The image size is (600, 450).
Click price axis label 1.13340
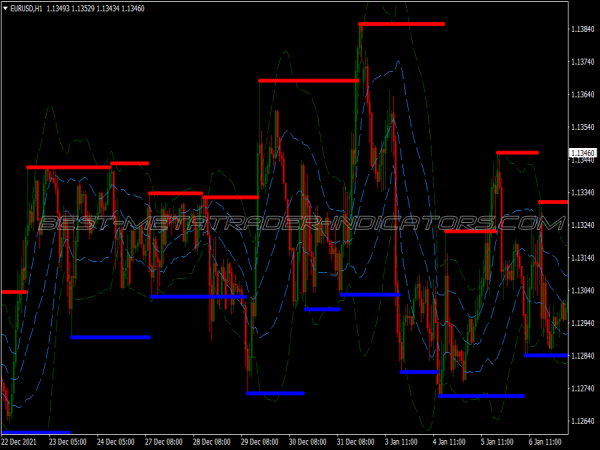(x=583, y=192)
